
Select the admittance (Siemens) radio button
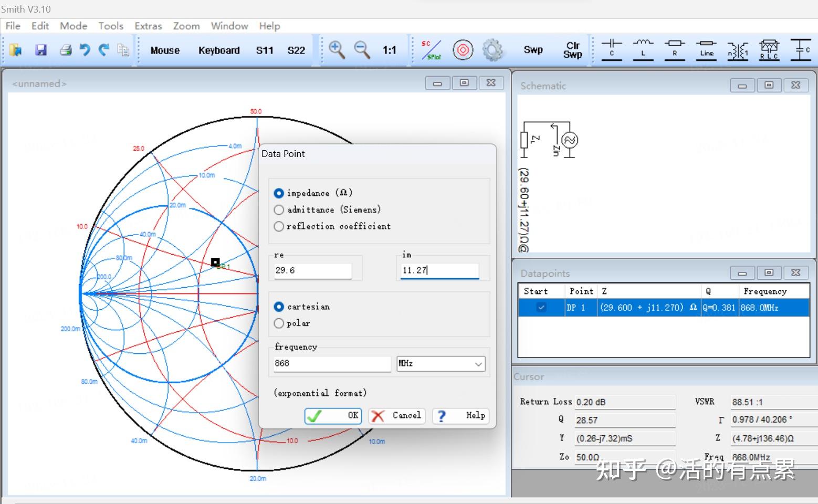(279, 210)
